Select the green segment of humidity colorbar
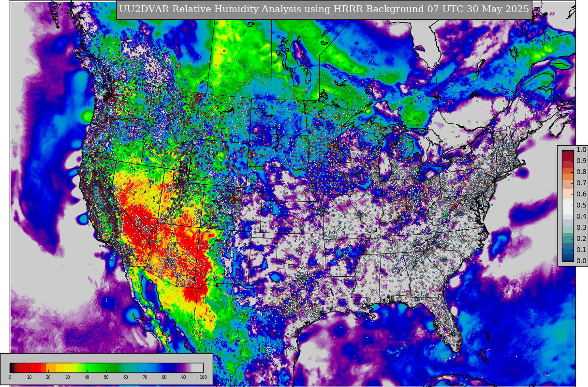The image size is (588, 387). point(102,368)
